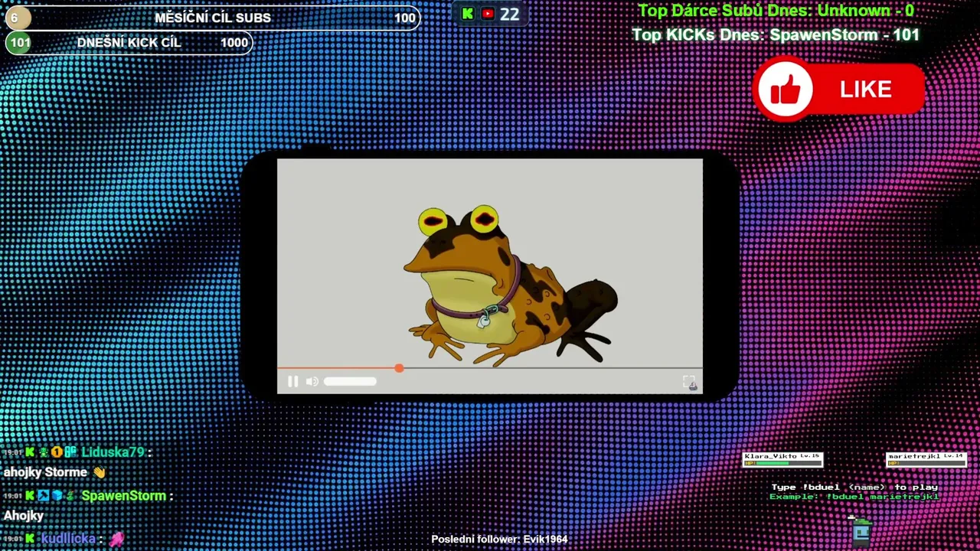Click the kick count badge 101

(x=20, y=43)
